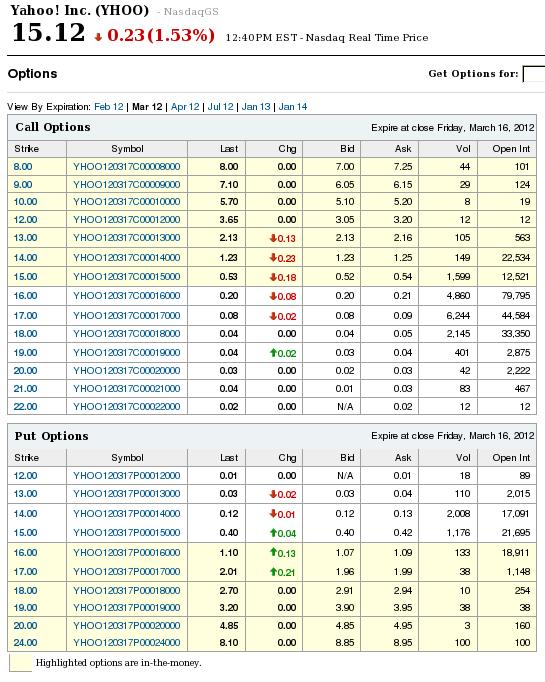This screenshot has width=545, height=682.
Task: Click open interest value 21,695
Action: pyautogui.click(x=516, y=533)
